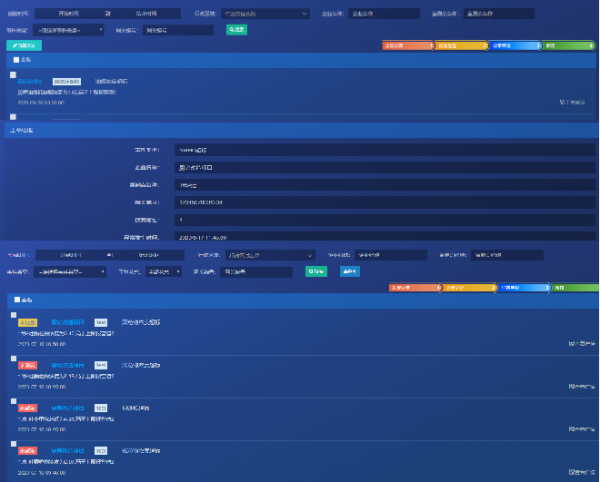Image resolution: width=600 pixels, height=482 pixels.
Task: Click the yellow status tag in the first lower list row
Action: pyautogui.click(x=28, y=323)
